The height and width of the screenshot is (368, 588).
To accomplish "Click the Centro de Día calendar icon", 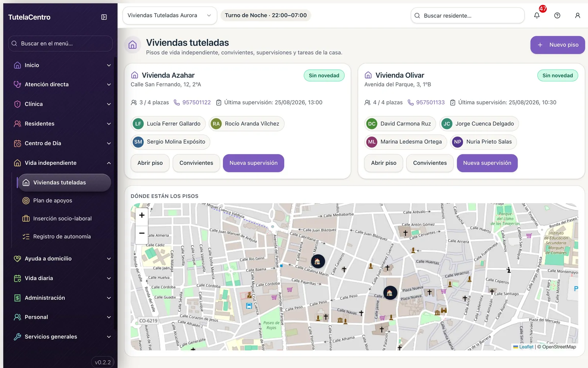I will click(x=17, y=143).
